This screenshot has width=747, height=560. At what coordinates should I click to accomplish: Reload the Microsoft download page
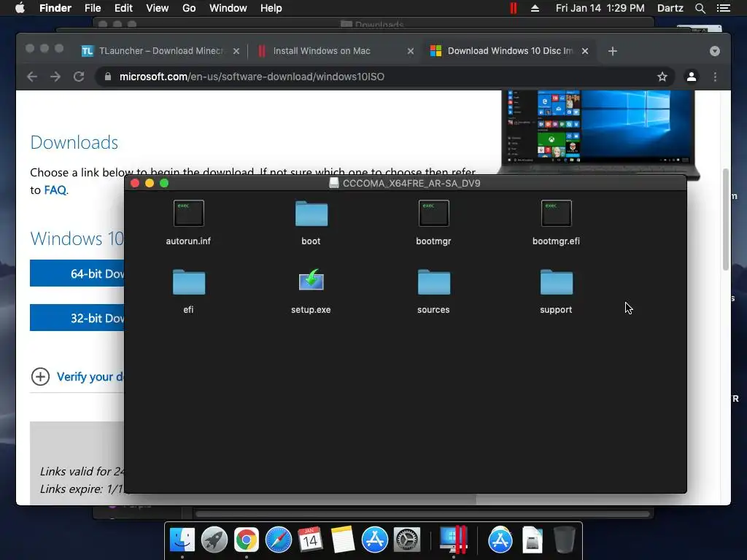coord(79,77)
